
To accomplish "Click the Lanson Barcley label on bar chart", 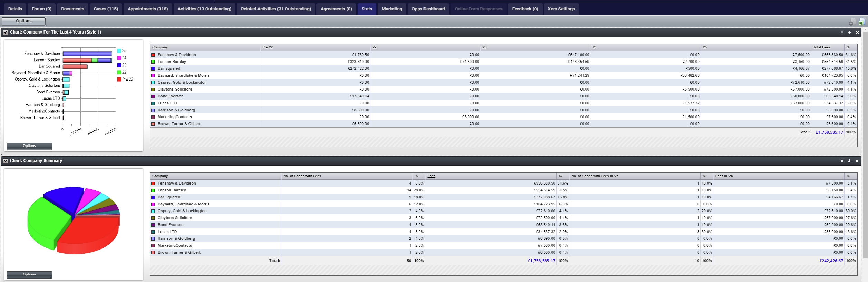I will coord(47,60).
